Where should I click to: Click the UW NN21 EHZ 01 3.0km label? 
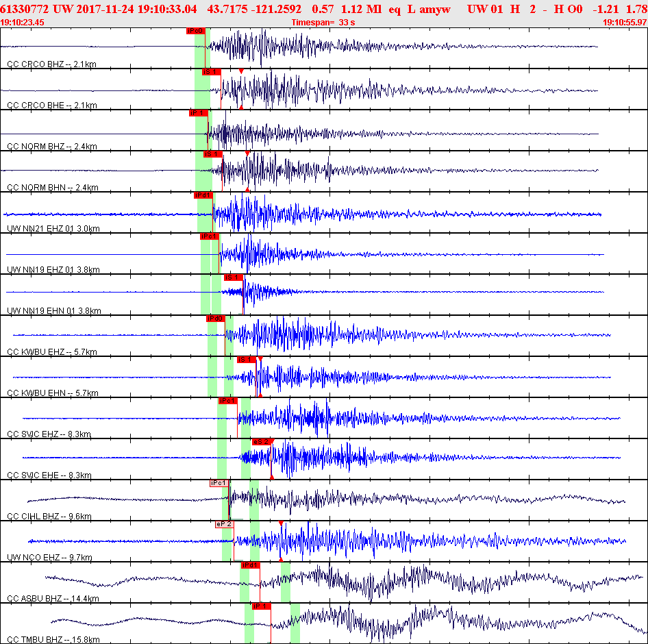coord(53,229)
